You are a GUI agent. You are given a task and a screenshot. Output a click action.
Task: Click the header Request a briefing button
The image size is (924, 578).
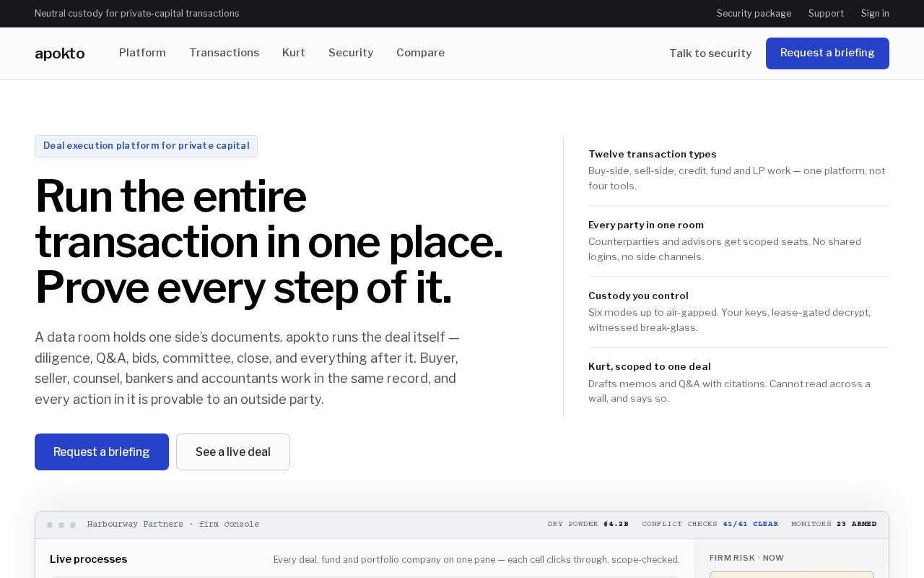(x=827, y=53)
